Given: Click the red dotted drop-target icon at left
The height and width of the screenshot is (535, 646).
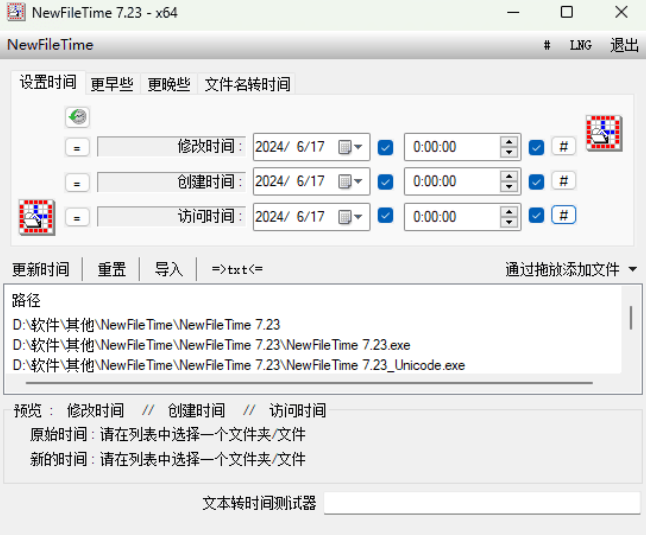Looking at the screenshot, I should pyautogui.click(x=37, y=217).
